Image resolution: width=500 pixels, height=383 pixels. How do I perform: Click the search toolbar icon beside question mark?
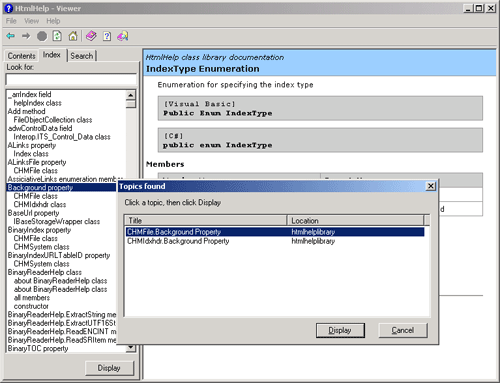point(122,36)
